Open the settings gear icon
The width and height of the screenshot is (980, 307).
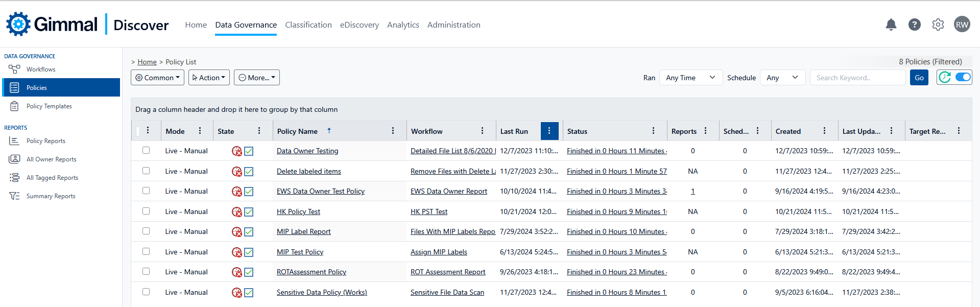point(938,25)
